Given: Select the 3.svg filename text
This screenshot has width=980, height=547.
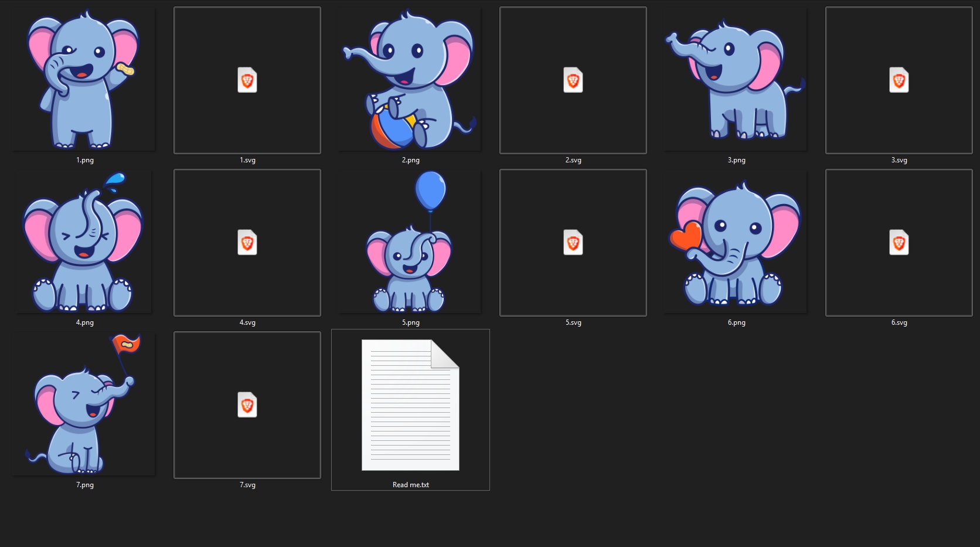Looking at the screenshot, I should pyautogui.click(x=899, y=159).
